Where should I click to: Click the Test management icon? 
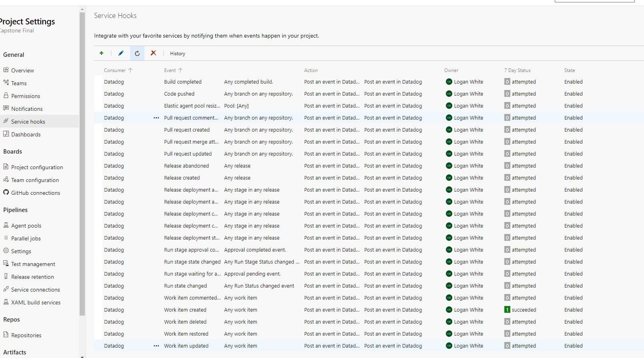coord(6,264)
